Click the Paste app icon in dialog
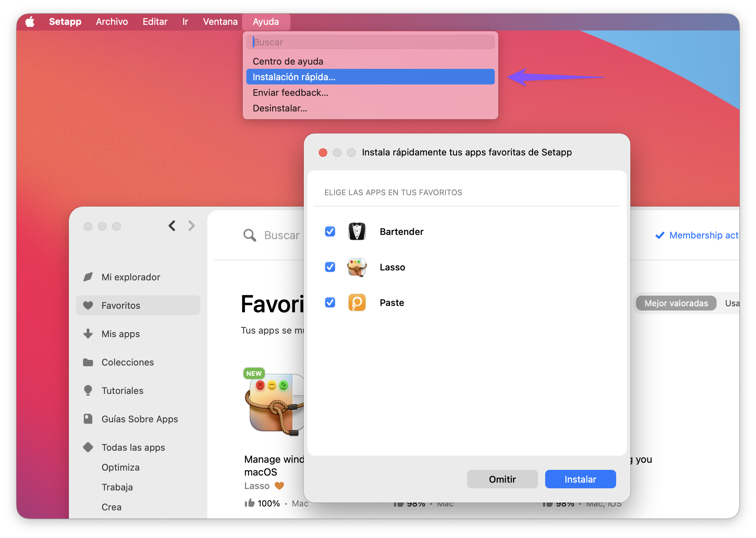Image resolution: width=756 pixels, height=538 pixels. [x=357, y=302]
